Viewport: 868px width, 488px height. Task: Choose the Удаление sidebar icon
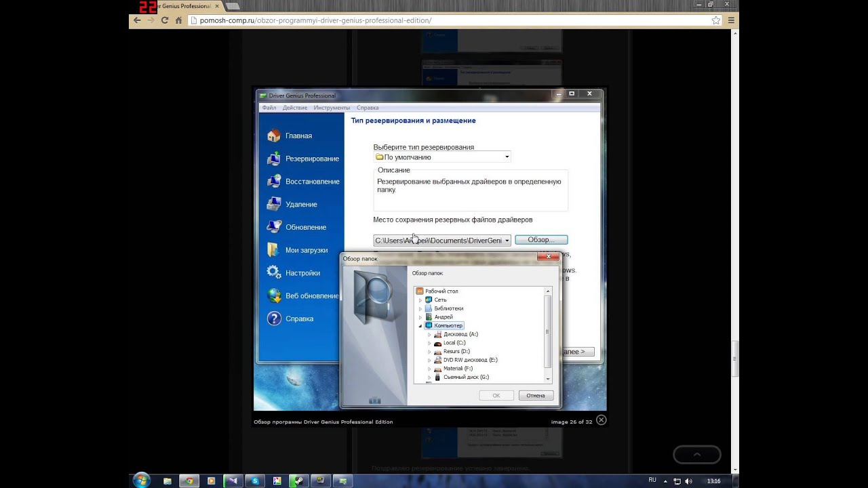[x=274, y=204]
